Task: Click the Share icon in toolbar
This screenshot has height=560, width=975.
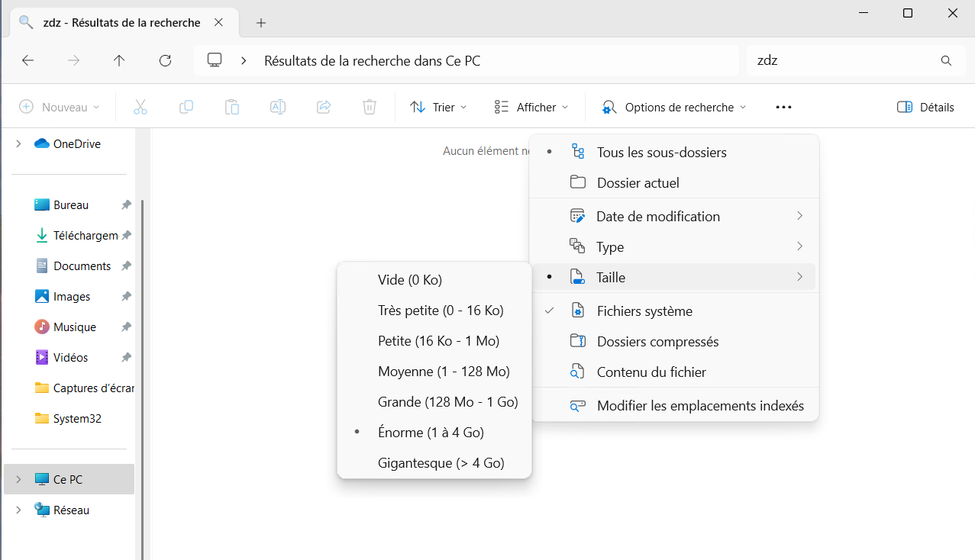Action: click(324, 108)
